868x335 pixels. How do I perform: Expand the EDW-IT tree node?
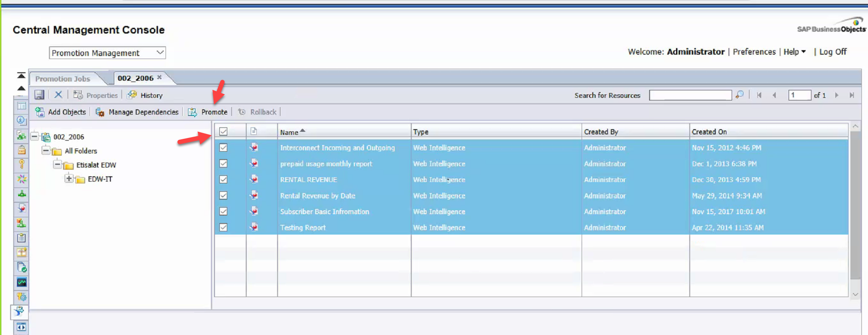pos(69,179)
